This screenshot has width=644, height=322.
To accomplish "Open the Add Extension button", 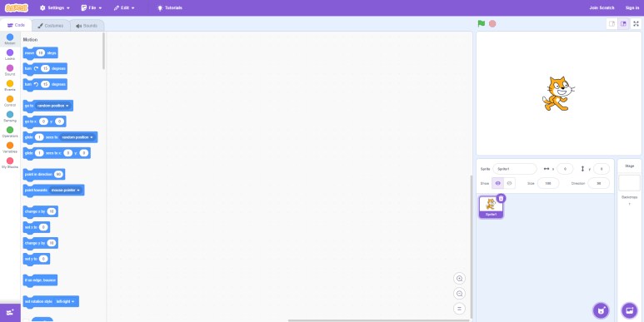I will (x=10, y=313).
